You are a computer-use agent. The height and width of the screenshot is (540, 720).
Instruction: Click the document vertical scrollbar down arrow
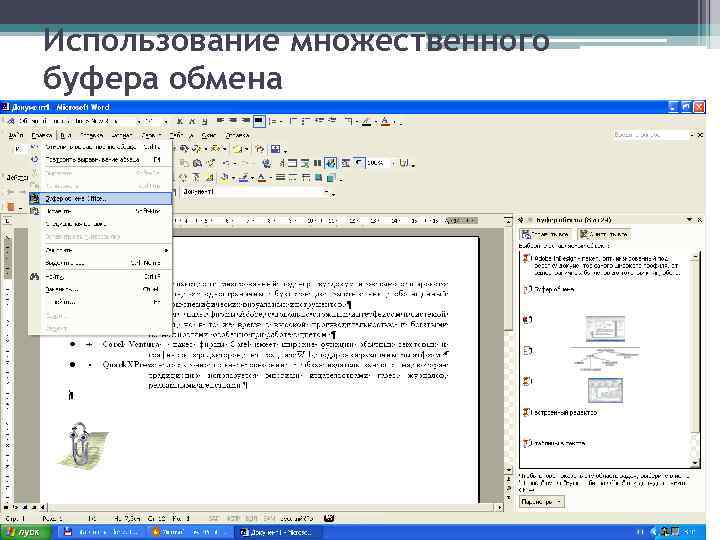508,470
